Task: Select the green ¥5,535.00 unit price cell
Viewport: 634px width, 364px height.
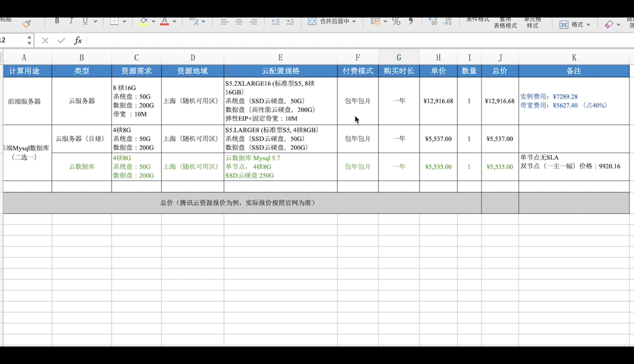Action: pyautogui.click(x=438, y=167)
